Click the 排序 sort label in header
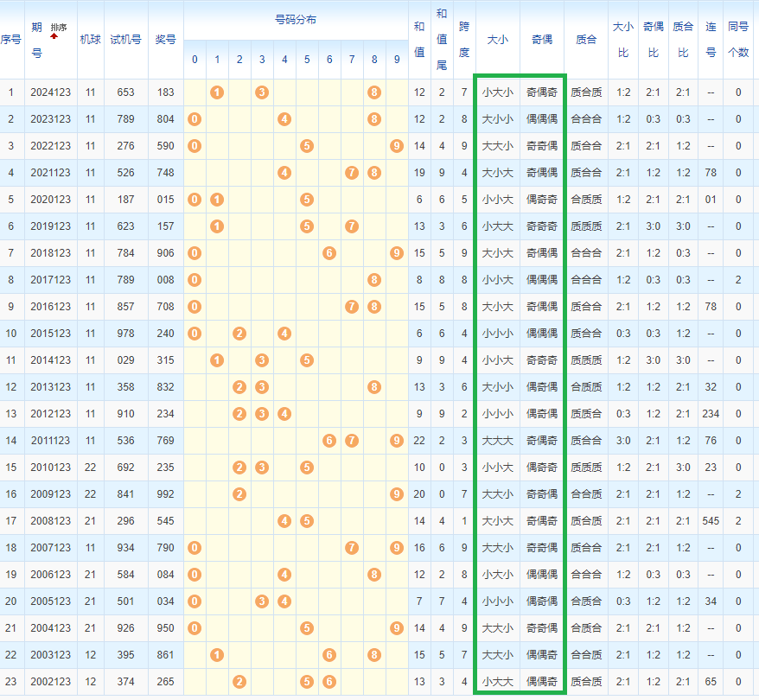 [x=58, y=28]
